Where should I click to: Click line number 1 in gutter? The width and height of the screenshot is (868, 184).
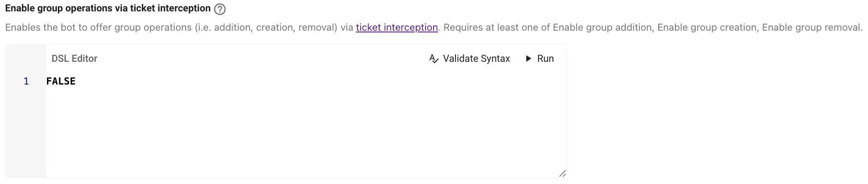(x=26, y=81)
